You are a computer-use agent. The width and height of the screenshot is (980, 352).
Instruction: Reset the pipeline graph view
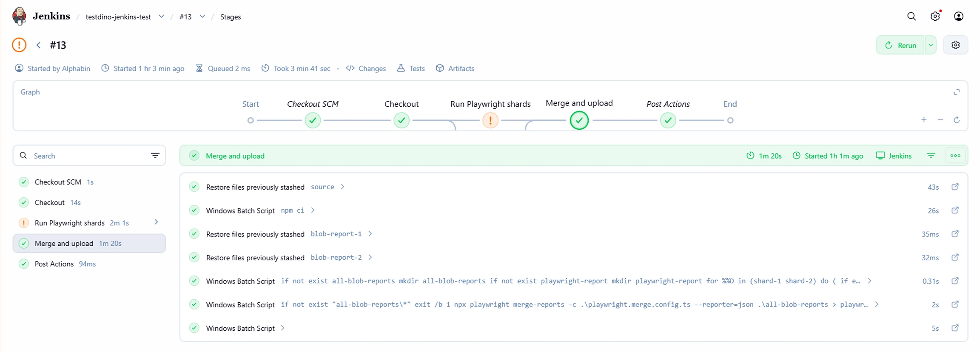(x=957, y=120)
